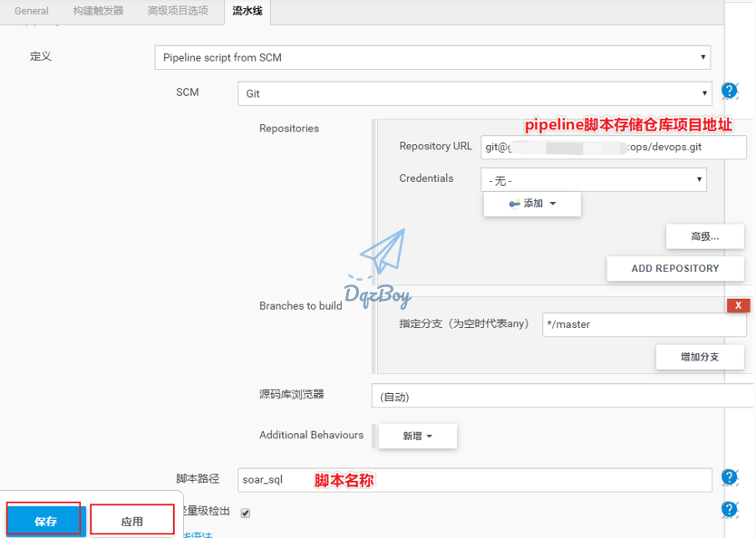Select the 流水线 tab
The width and height of the screenshot is (756, 538).
click(x=246, y=11)
